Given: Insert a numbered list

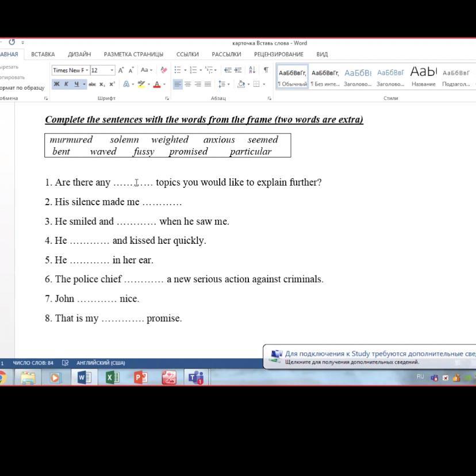Looking at the screenshot, I should coord(193,70).
